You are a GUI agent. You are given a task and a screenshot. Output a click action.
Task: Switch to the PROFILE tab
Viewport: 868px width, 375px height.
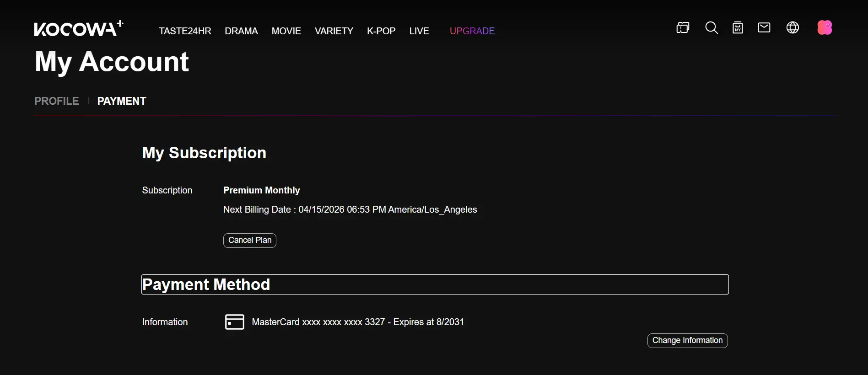point(57,101)
